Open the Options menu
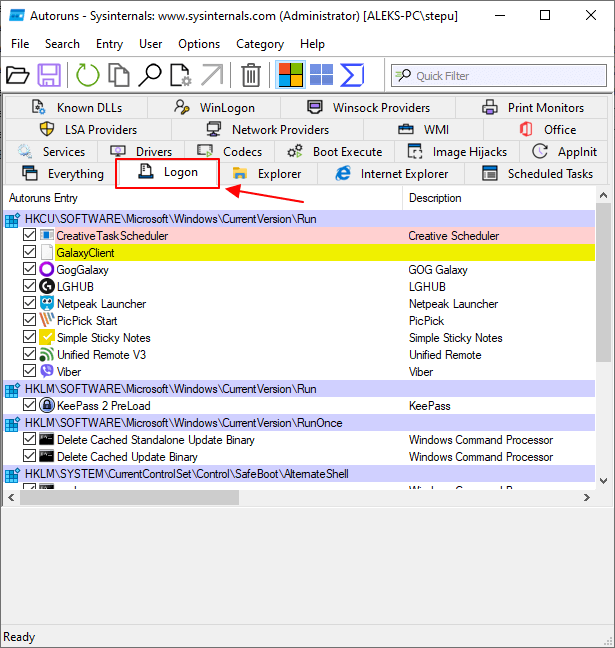This screenshot has height=648, width=615. point(199,44)
